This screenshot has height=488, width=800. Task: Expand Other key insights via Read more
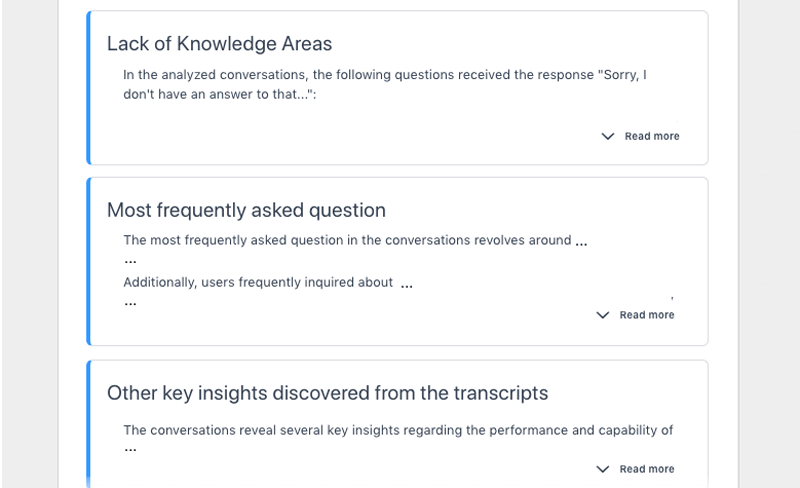(646, 469)
